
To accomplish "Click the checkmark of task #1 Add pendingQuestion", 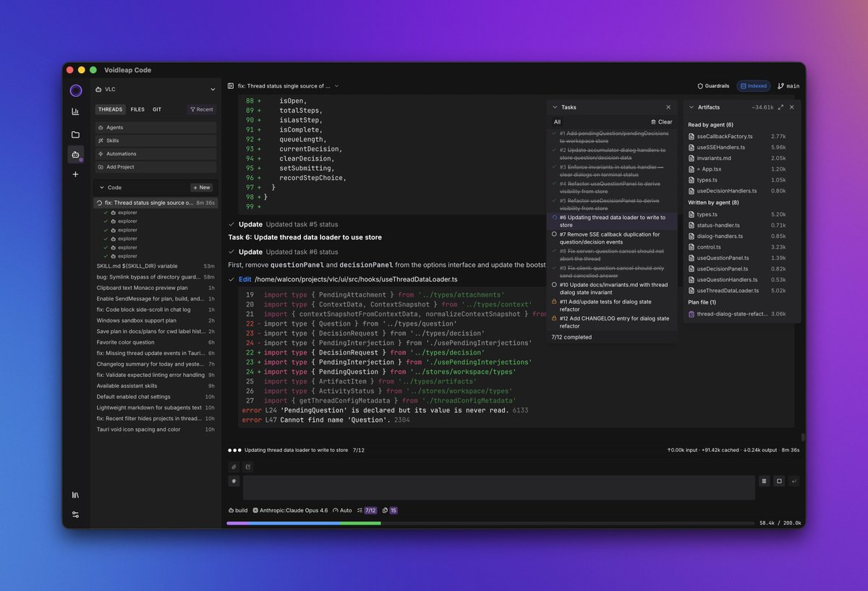I will [x=554, y=134].
